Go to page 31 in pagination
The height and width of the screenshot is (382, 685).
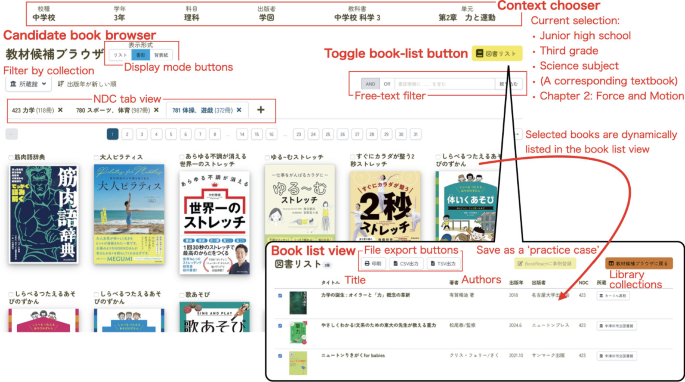415,134
